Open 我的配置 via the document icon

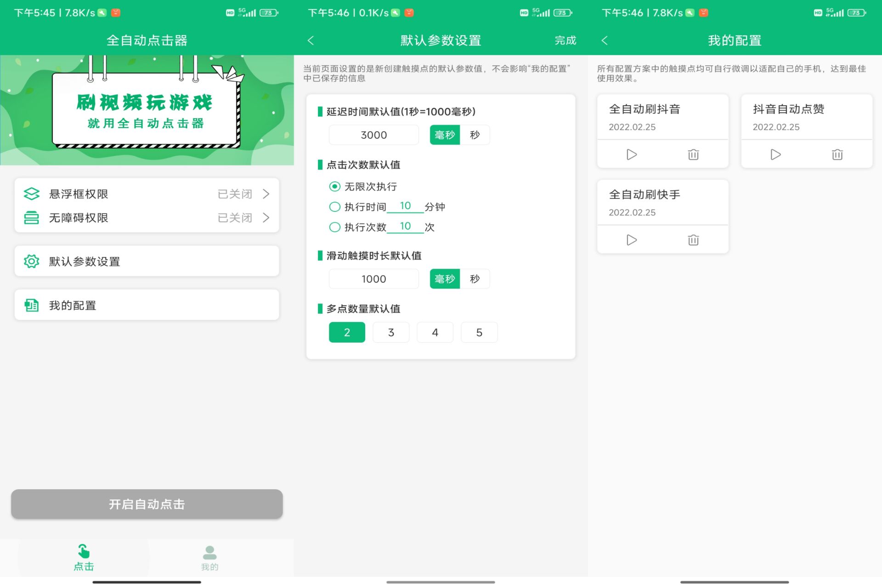(x=31, y=305)
